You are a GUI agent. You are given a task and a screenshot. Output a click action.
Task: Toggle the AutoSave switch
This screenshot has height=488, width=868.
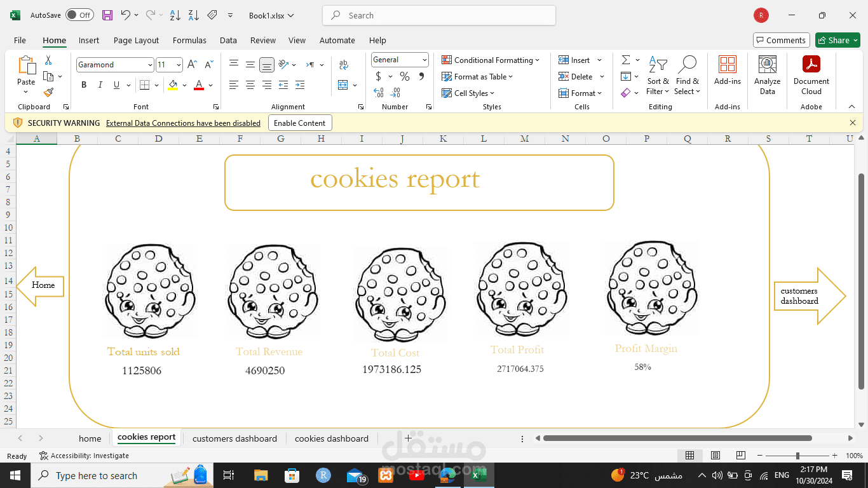click(x=80, y=15)
